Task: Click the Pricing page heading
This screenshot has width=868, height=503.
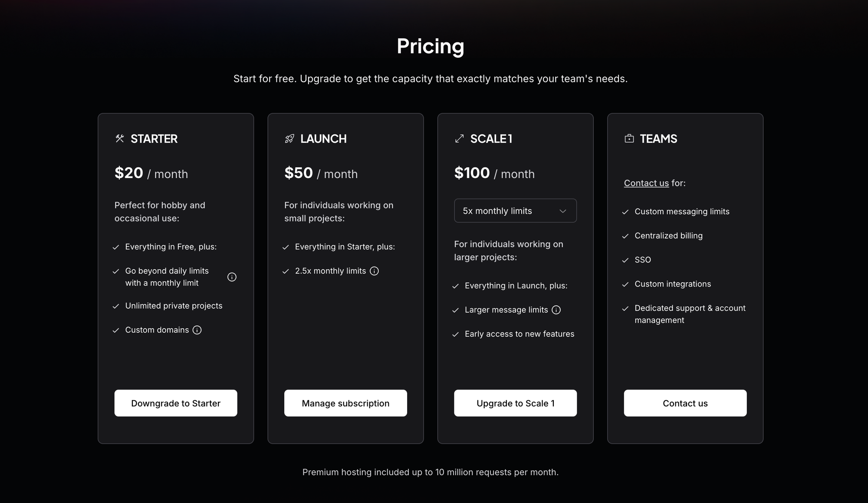Action: (430, 46)
